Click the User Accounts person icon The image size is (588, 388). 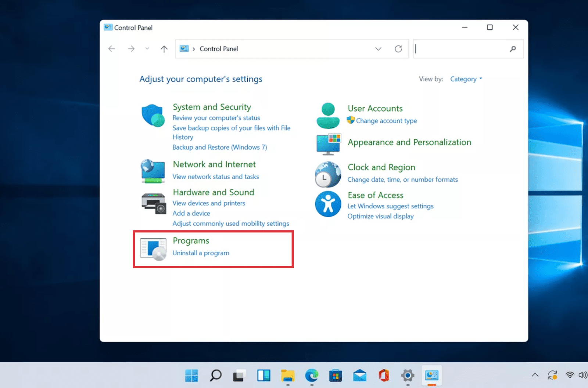point(328,116)
